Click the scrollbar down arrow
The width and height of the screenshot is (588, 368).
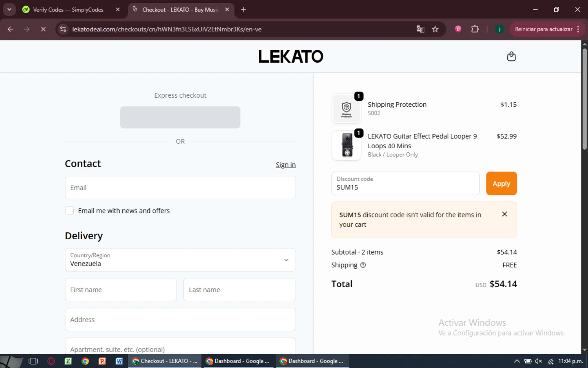coord(584,350)
